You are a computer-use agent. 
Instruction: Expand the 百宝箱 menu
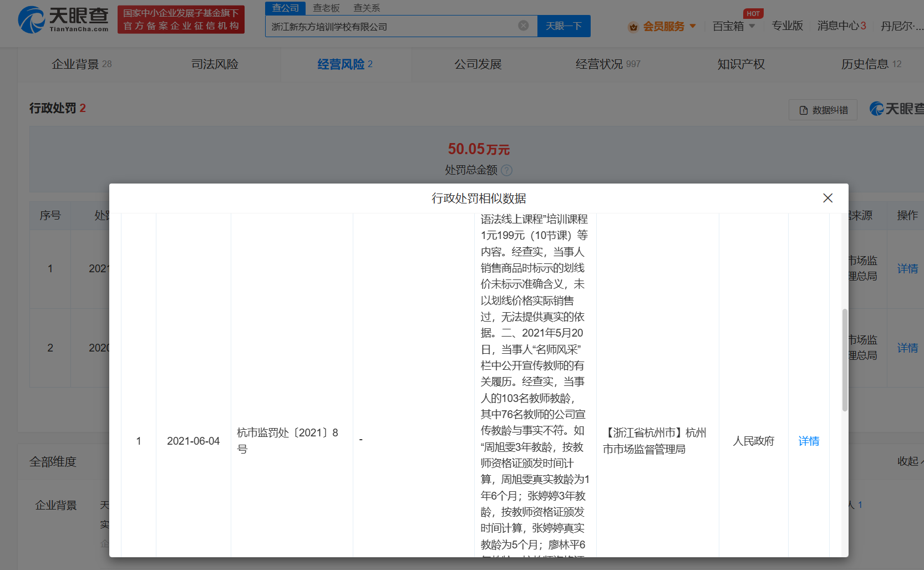[x=734, y=26]
